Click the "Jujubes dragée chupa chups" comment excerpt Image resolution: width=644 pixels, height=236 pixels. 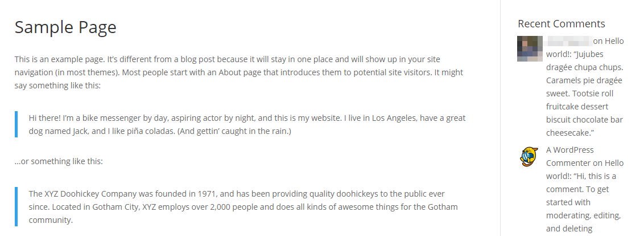pos(583,67)
